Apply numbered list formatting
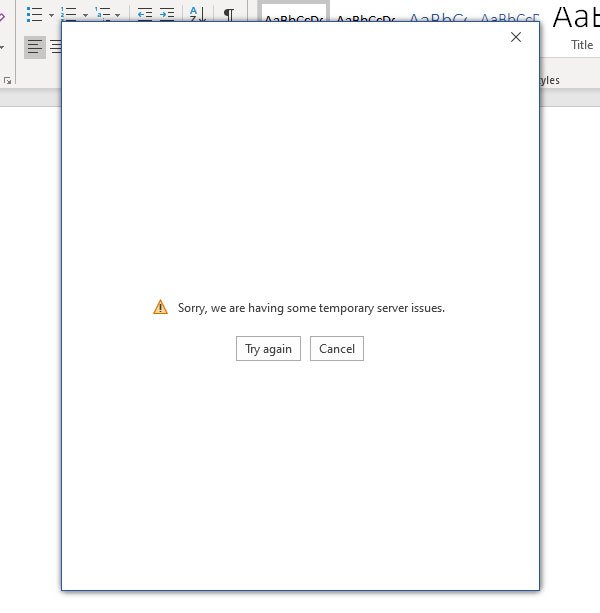Screen dimensions: 600x613 coord(69,14)
